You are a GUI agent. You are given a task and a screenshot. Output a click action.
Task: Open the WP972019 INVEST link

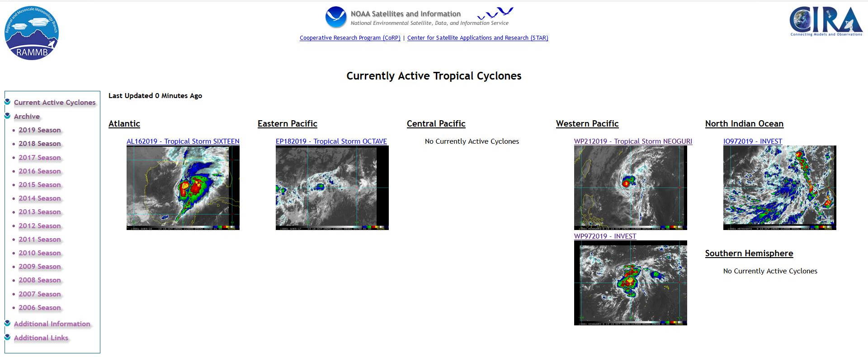pyautogui.click(x=605, y=236)
